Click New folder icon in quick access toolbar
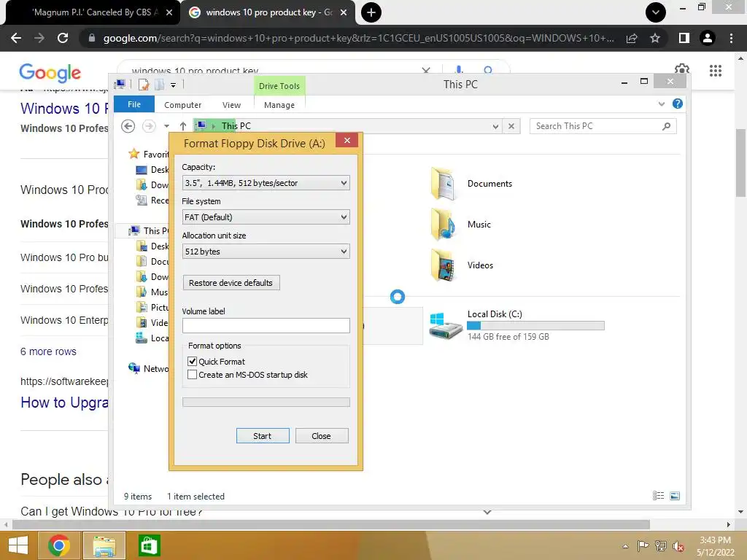The height and width of the screenshot is (560, 747). pos(160,85)
